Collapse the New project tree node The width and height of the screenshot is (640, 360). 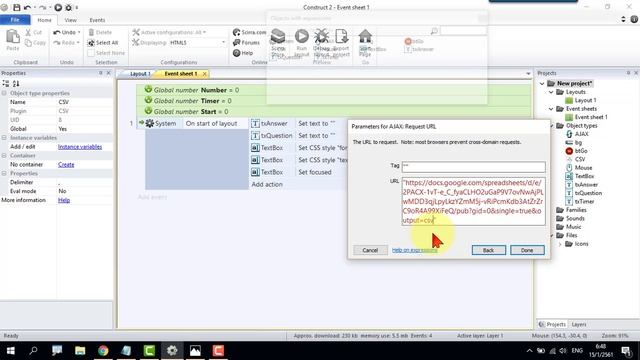pyautogui.click(x=542, y=83)
